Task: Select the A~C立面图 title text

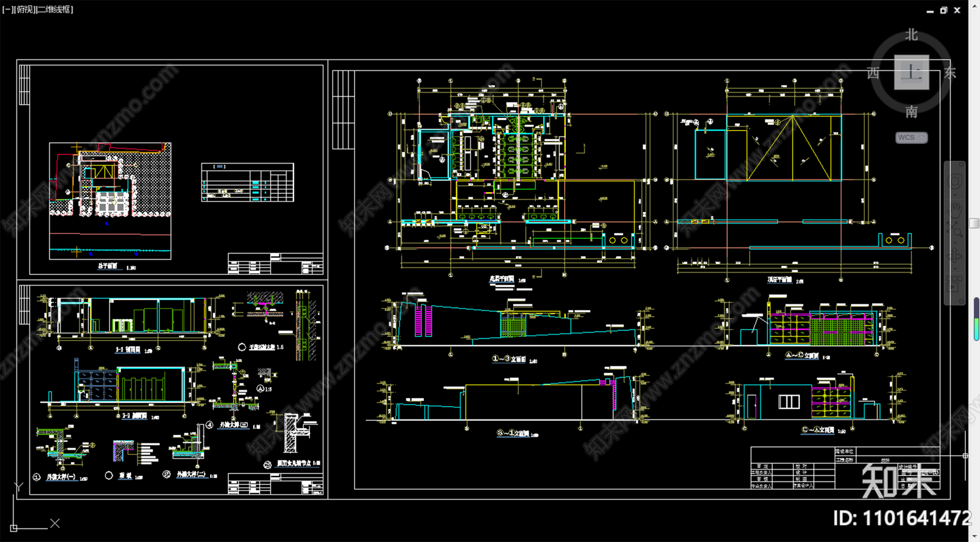Action: tap(803, 355)
